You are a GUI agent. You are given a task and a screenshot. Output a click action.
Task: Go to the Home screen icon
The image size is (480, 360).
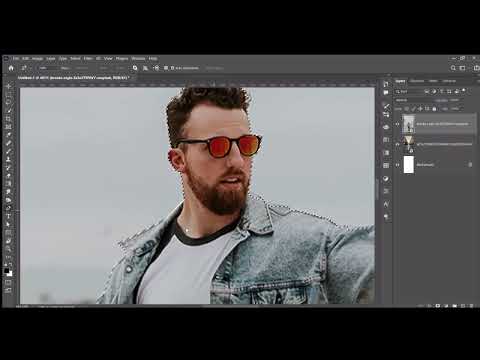11,68
